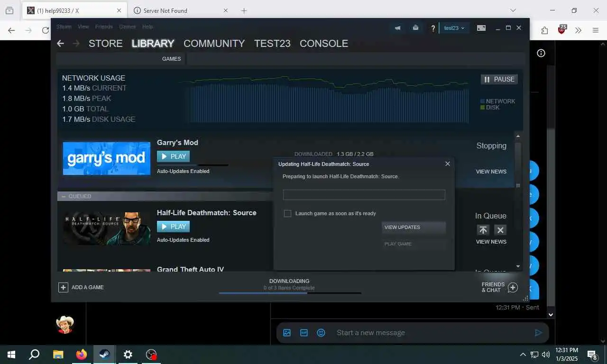Open Steam inbox envelope icon
This screenshot has height=364, width=607.
coord(415,28)
